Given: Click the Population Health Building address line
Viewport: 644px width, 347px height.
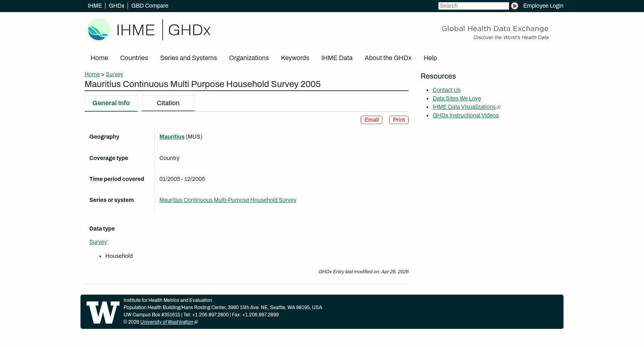Looking at the screenshot, I should click(x=223, y=308).
